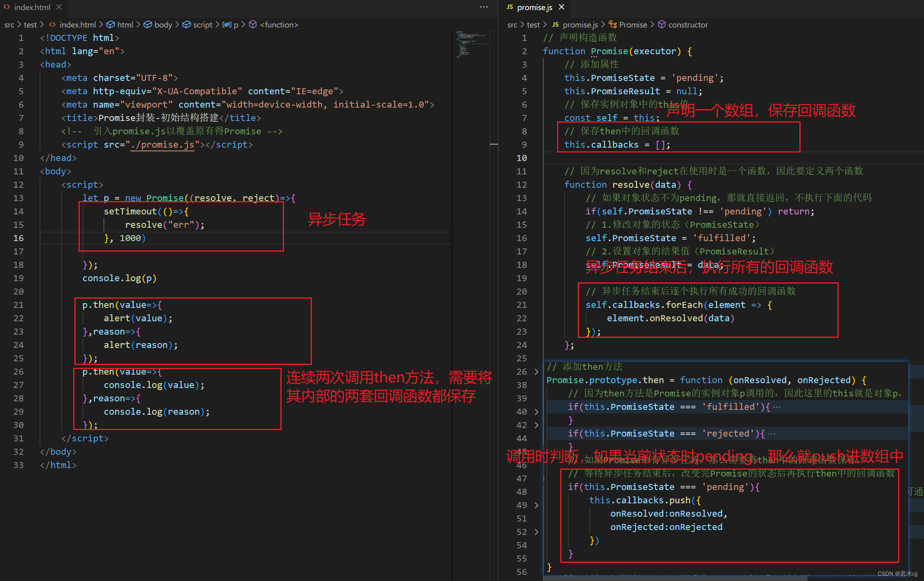Click 'let p = new Promise' line in index.html
Screen dimensions: 924x581
point(189,198)
